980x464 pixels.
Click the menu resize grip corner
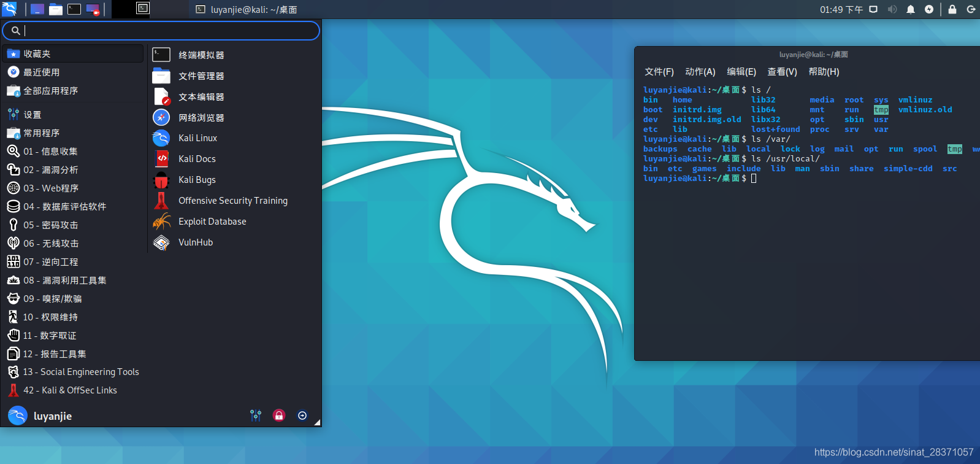tap(317, 422)
